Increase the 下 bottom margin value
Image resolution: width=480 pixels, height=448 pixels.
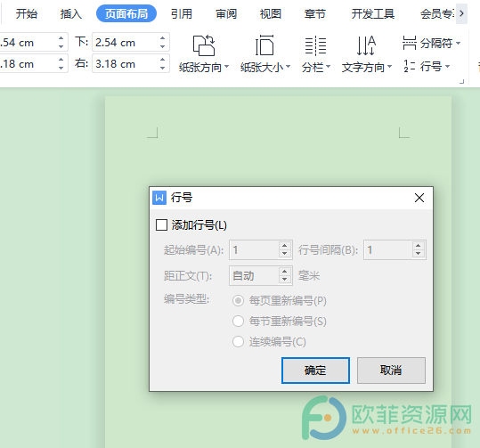(163, 38)
